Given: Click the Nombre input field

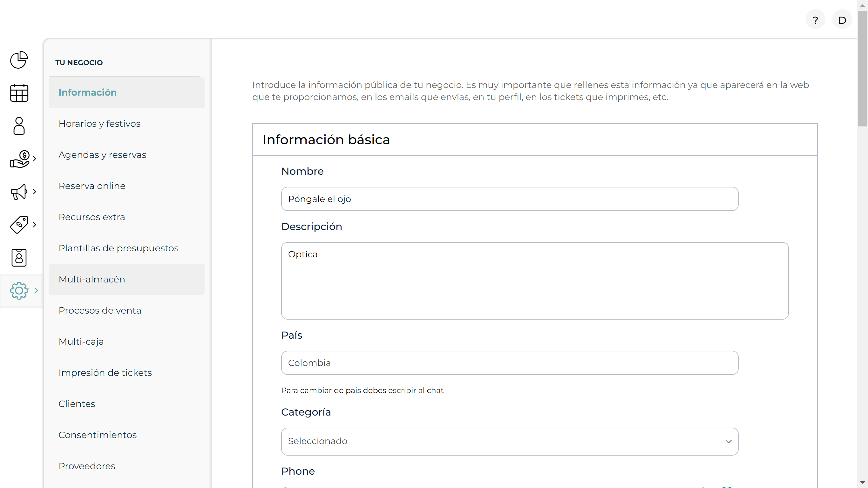Looking at the screenshot, I should 510,199.
